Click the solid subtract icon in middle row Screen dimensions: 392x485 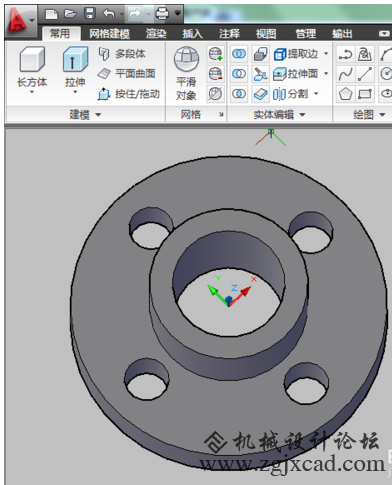tap(239, 74)
